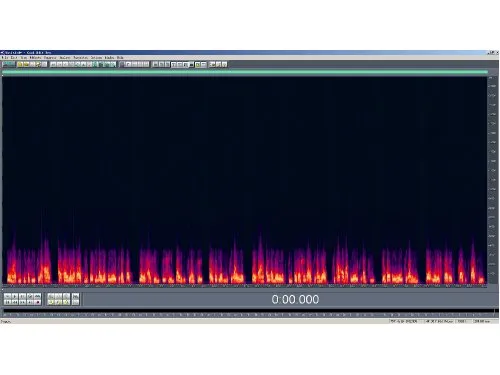Viewport: 500px width, 375px height.
Task: Click the Zoom to Selection icon
Action: pyautogui.click(x=51, y=302)
